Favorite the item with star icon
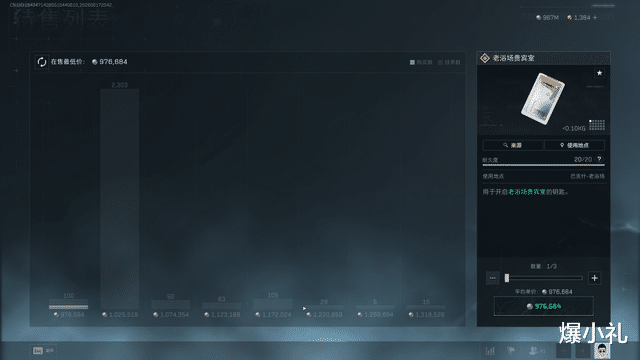The width and height of the screenshot is (640, 360). pyautogui.click(x=599, y=73)
